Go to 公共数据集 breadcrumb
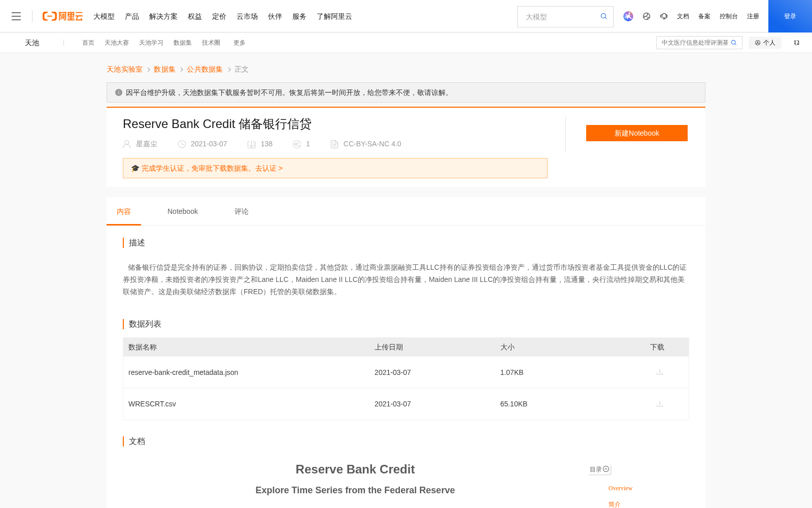Image resolution: width=812 pixels, height=508 pixels. pyautogui.click(x=205, y=69)
